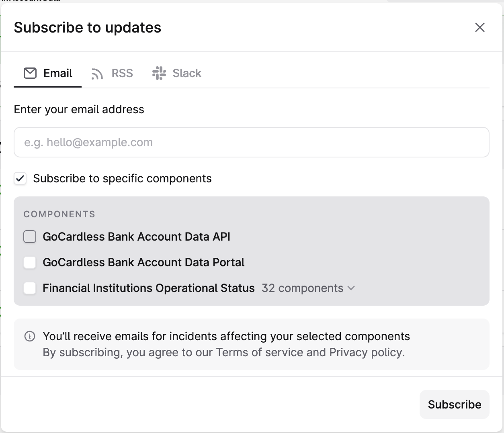Viewport: 504px width, 433px height.
Task: Click the RSS feed icon
Action: (97, 74)
